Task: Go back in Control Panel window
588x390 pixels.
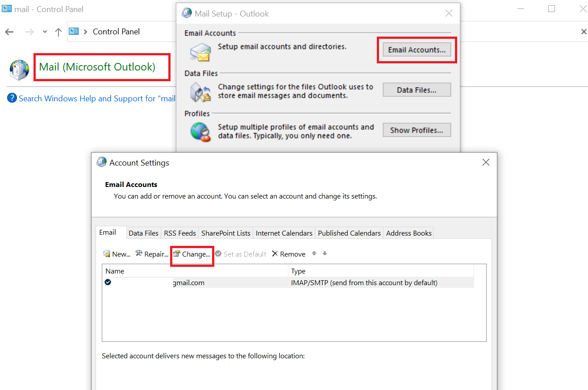Action: (x=9, y=32)
